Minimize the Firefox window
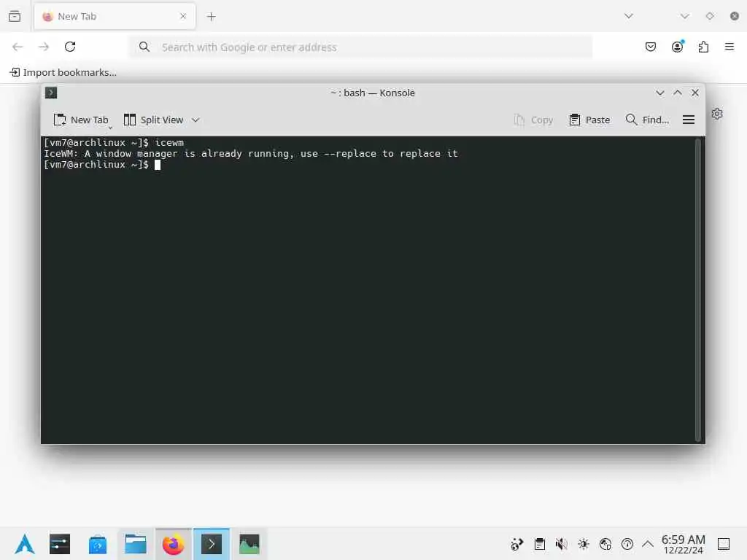747x560 pixels. pos(684,16)
